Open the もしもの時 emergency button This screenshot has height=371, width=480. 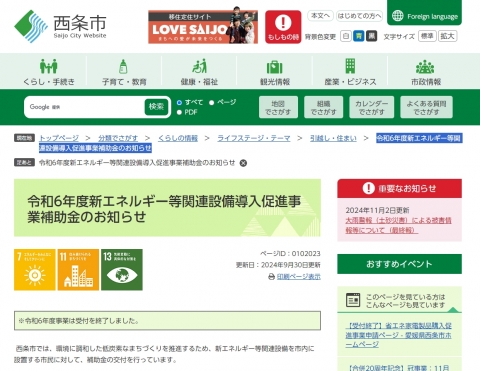283,27
